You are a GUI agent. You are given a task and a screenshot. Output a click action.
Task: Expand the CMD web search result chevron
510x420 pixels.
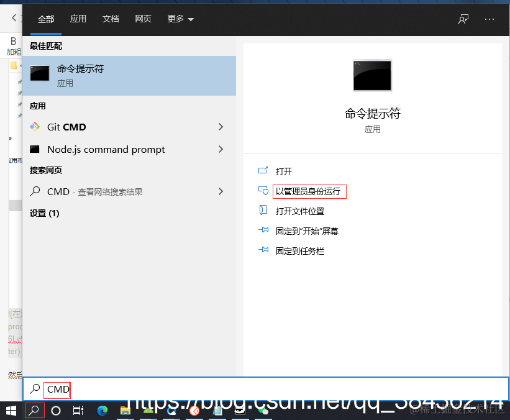(221, 191)
